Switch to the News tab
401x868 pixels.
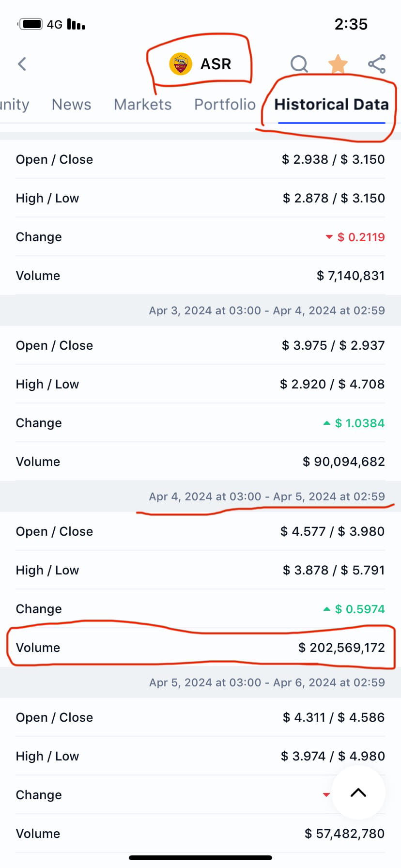(71, 105)
